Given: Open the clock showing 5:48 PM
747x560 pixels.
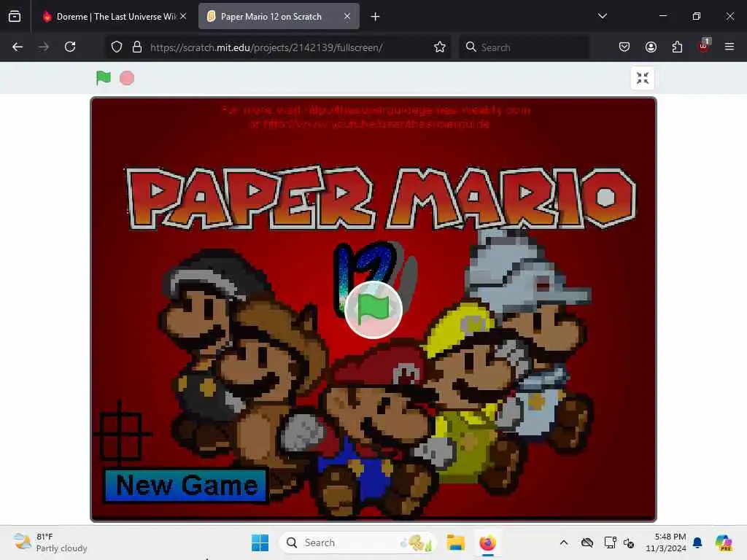Looking at the screenshot, I should tap(665, 542).
